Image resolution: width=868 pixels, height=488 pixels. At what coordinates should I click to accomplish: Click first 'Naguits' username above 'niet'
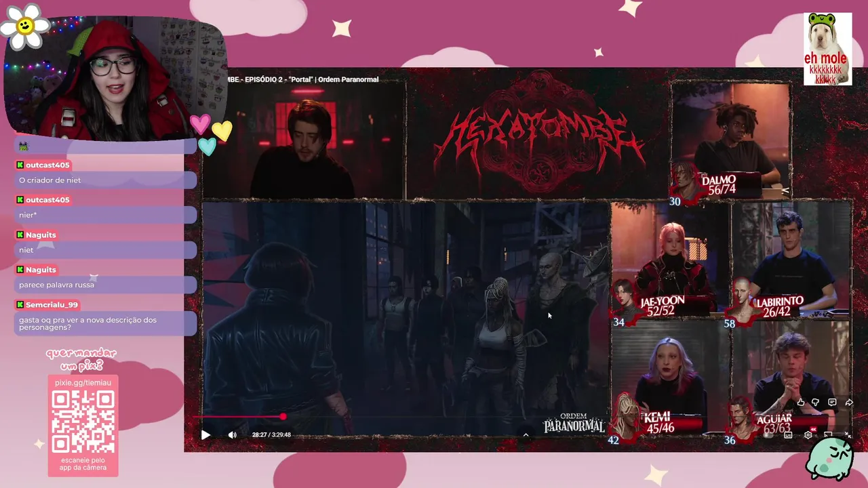[x=41, y=235]
